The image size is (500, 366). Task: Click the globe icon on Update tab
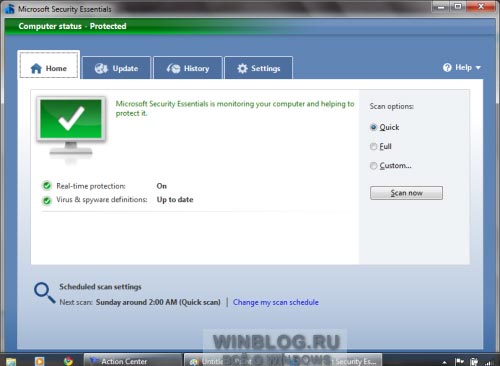101,68
